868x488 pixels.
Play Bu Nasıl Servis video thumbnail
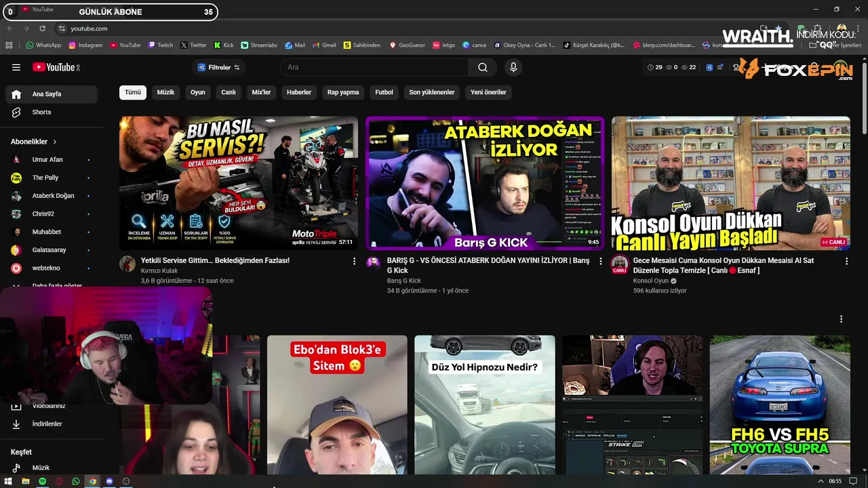(239, 183)
